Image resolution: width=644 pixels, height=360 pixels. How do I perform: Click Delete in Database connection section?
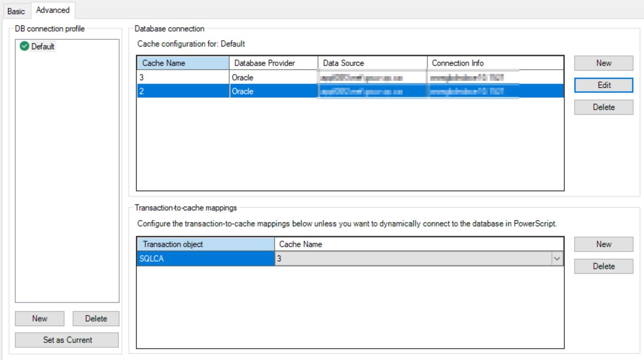(604, 107)
